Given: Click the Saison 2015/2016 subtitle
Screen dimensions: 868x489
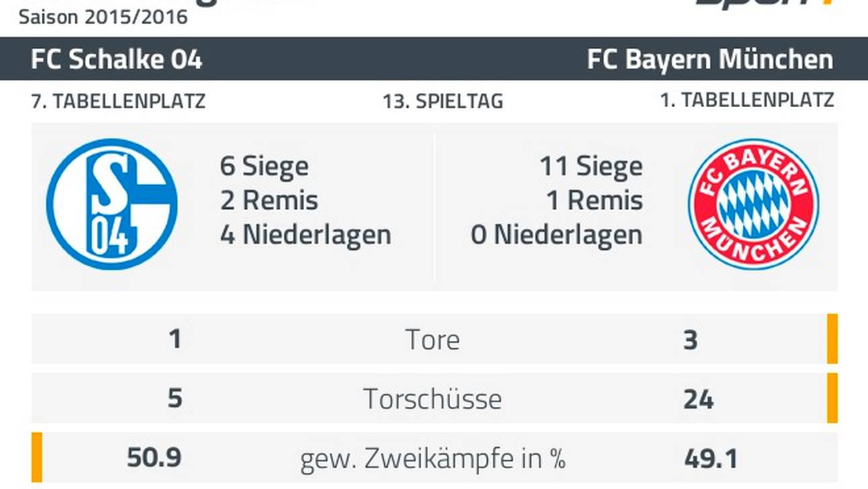Looking at the screenshot, I should pyautogui.click(x=103, y=17).
